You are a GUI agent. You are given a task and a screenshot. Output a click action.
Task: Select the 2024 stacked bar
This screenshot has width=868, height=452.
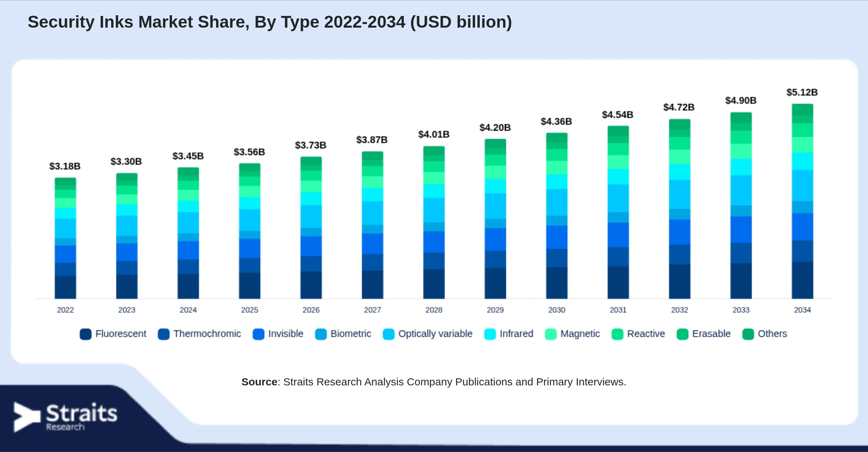click(188, 233)
